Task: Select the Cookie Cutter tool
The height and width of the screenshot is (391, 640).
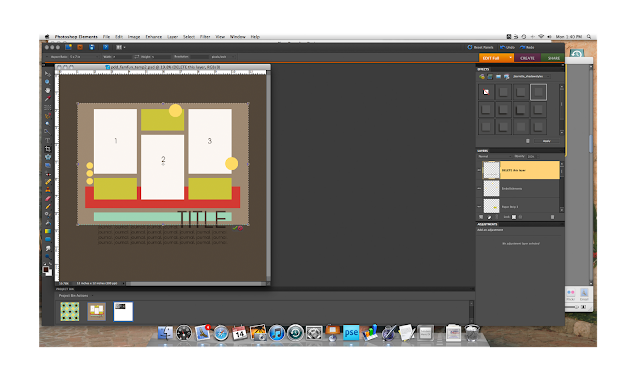Action: coord(48,157)
